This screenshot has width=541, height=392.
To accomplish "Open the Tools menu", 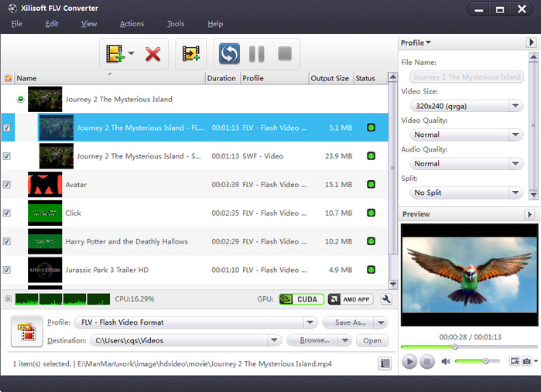I will [x=176, y=24].
